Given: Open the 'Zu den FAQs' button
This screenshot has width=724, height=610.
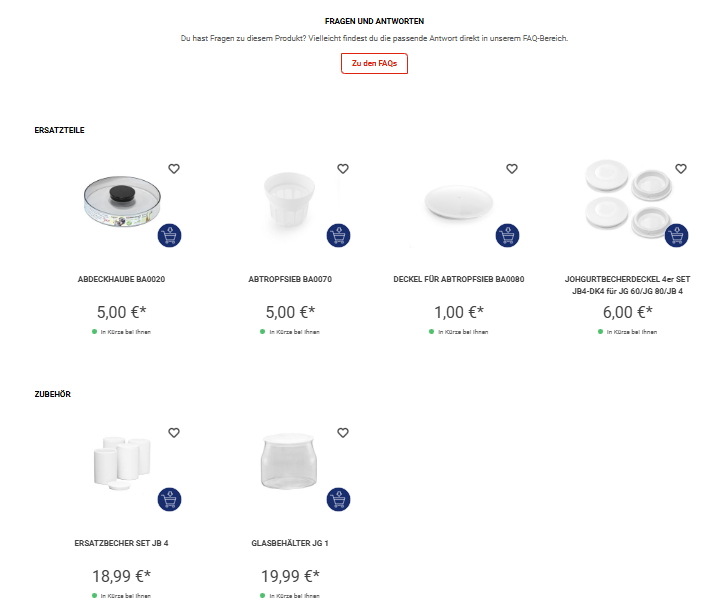Looking at the screenshot, I should point(374,63).
